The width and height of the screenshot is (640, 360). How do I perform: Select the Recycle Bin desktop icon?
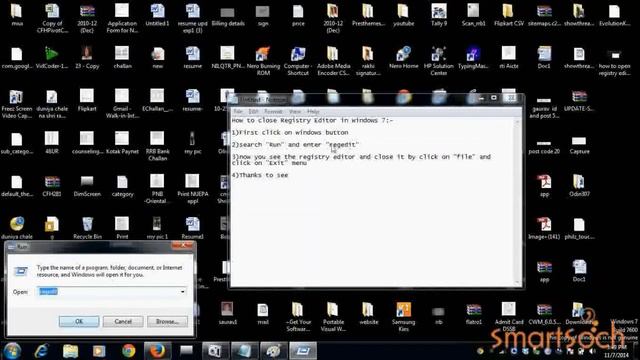pyautogui.click(x=87, y=228)
